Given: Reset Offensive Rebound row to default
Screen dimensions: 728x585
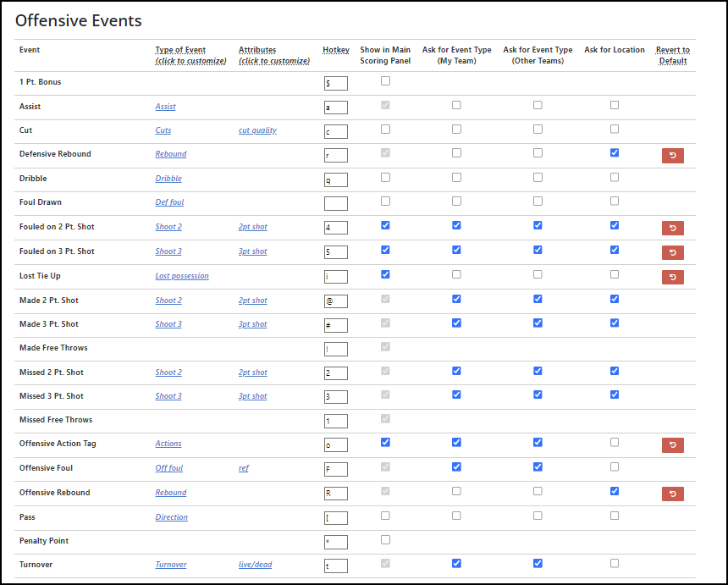Looking at the screenshot, I should tap(672, 494).
